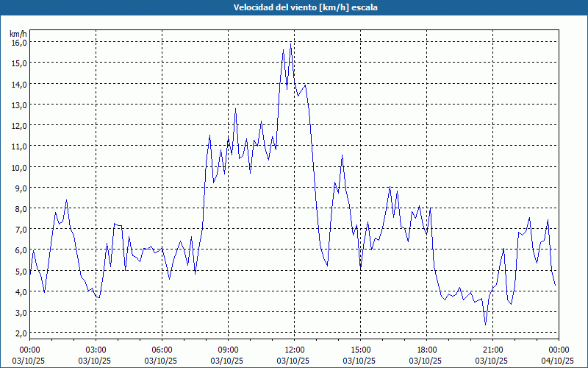Click the 8,0 y-axis value

click(18, 208)
